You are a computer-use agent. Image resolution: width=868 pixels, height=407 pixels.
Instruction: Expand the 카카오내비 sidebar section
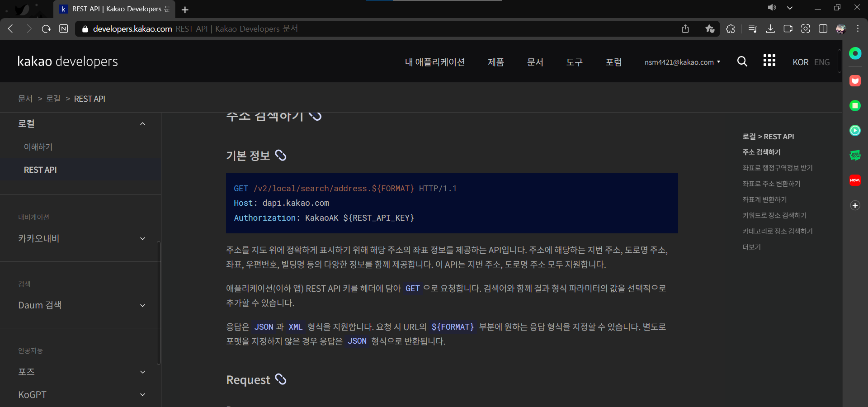pyautogui.click(x=142, y=239)
